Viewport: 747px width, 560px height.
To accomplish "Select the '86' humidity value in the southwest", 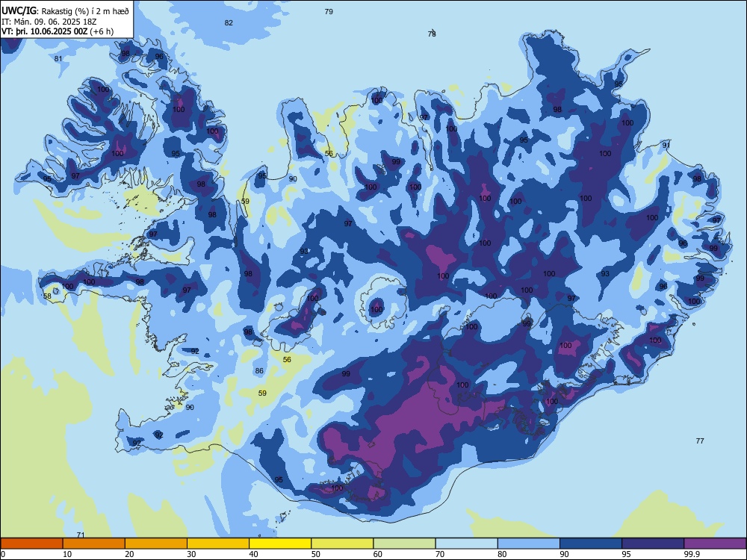I will coord(259,371).
